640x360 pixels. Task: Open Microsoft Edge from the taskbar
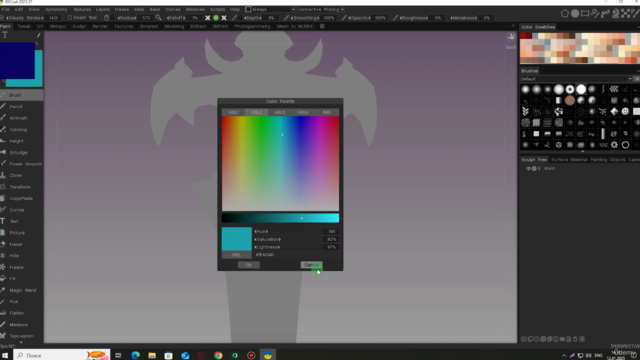136,355
